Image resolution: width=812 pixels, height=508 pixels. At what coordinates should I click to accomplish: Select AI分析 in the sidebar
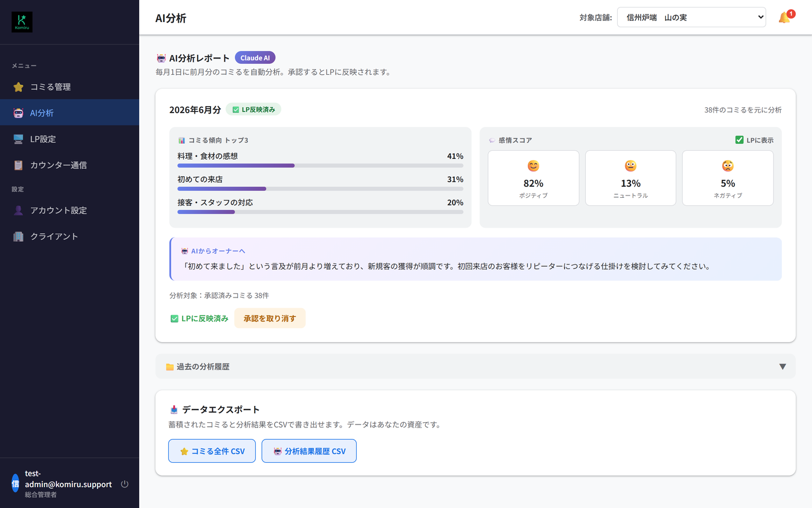[70, 113]
